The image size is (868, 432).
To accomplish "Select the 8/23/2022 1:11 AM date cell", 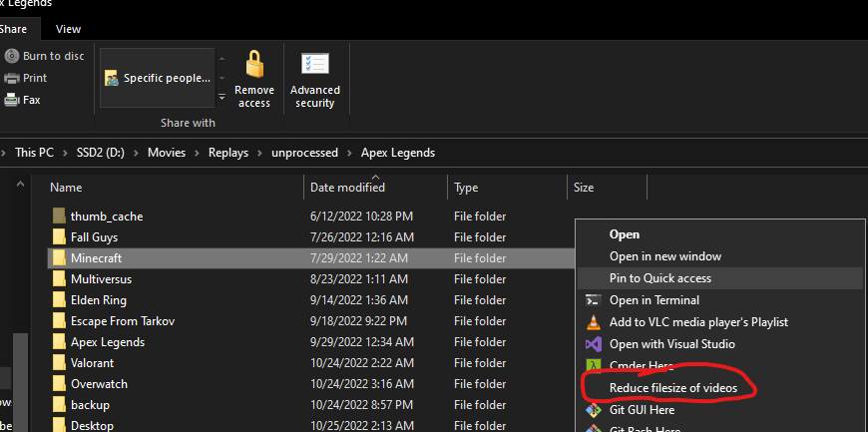I will pyautogui.click(x=359, y=279).
